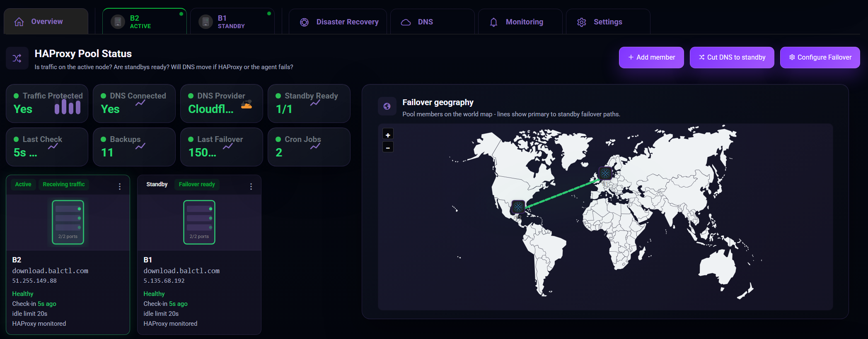868x339 pixels.
Task: Click the Cron Jobs count 2
Action: 279,153
